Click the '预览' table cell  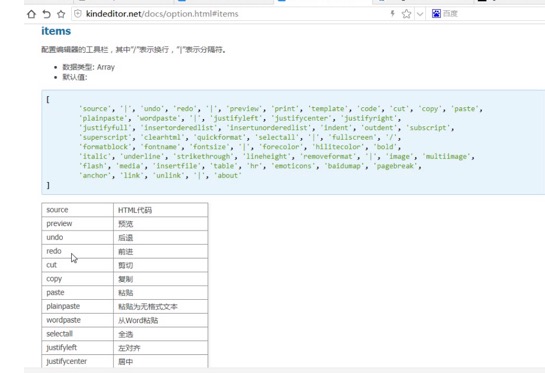click(x=161, y=224)
